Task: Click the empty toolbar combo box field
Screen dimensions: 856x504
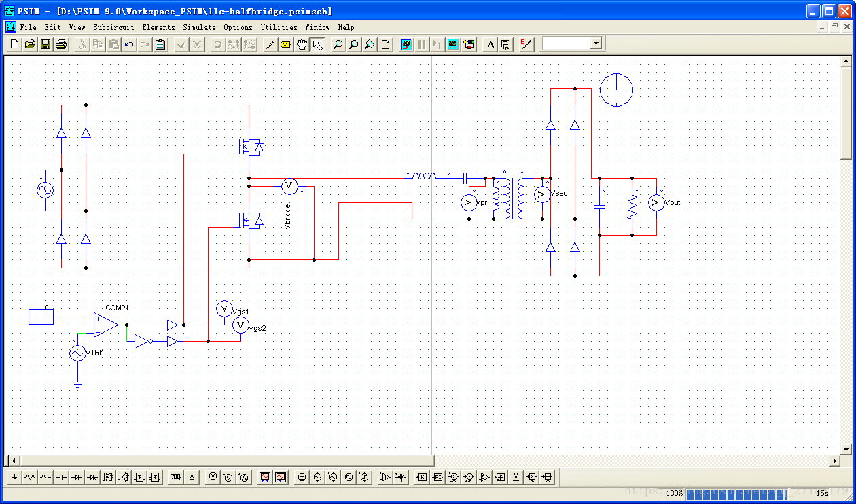Action: point(567,43)
